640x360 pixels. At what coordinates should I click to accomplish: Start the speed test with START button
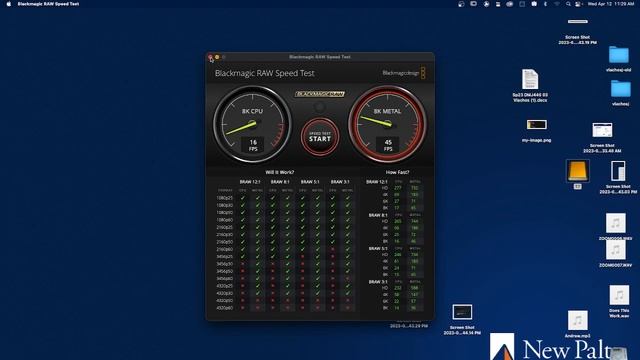320,137
